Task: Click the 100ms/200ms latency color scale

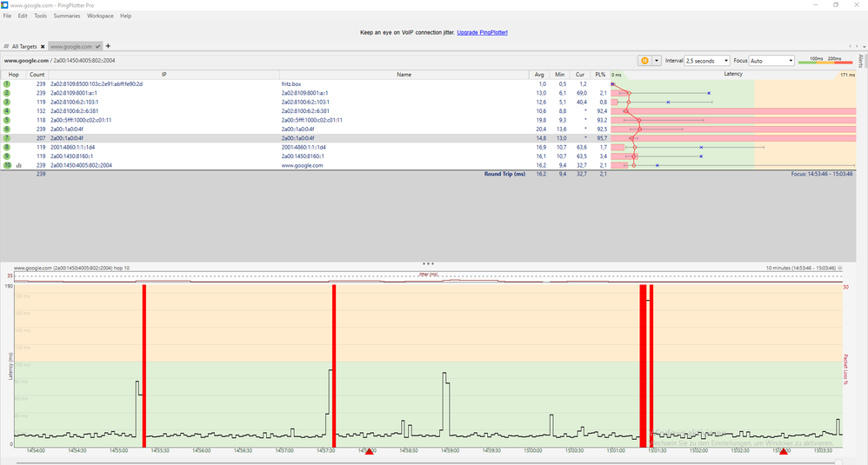Action: (x=825, y=60)
